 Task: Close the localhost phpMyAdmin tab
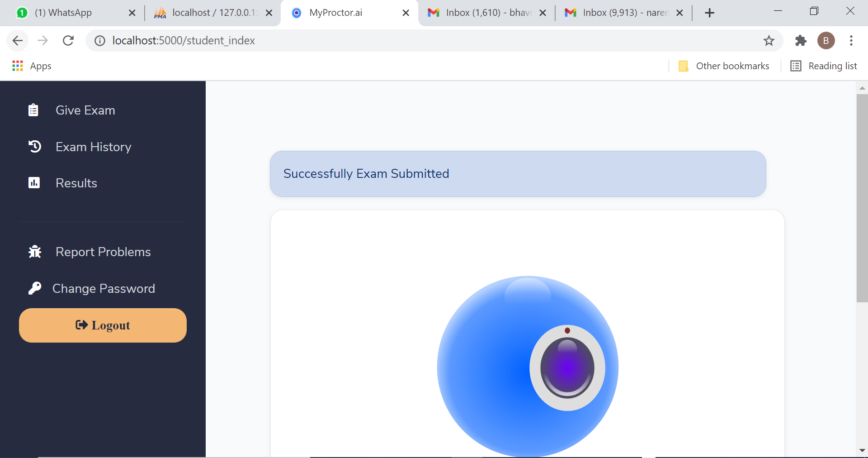coord(269,13)
